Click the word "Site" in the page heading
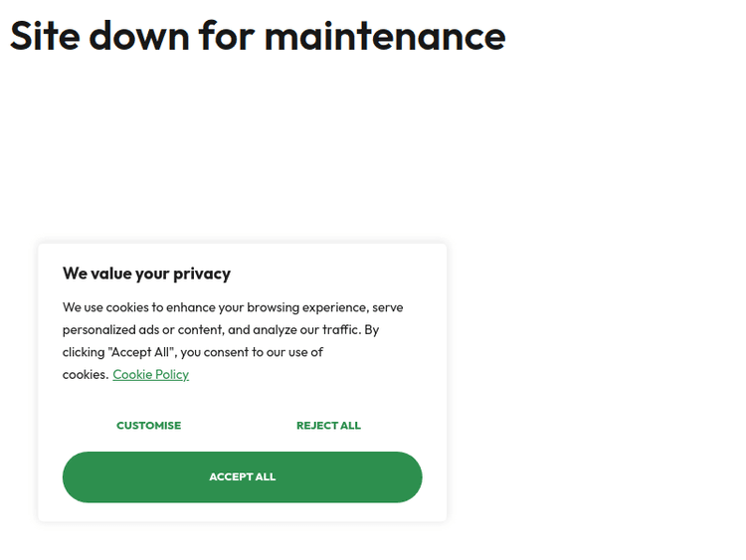Viewport: 746px width, 560px height. coord(44,36)
